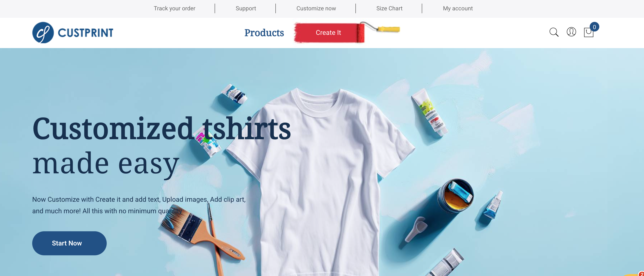Screen dimensions: 644x276
Task: Click the yellow paint roller graphic
Action: tap(380, 27)
